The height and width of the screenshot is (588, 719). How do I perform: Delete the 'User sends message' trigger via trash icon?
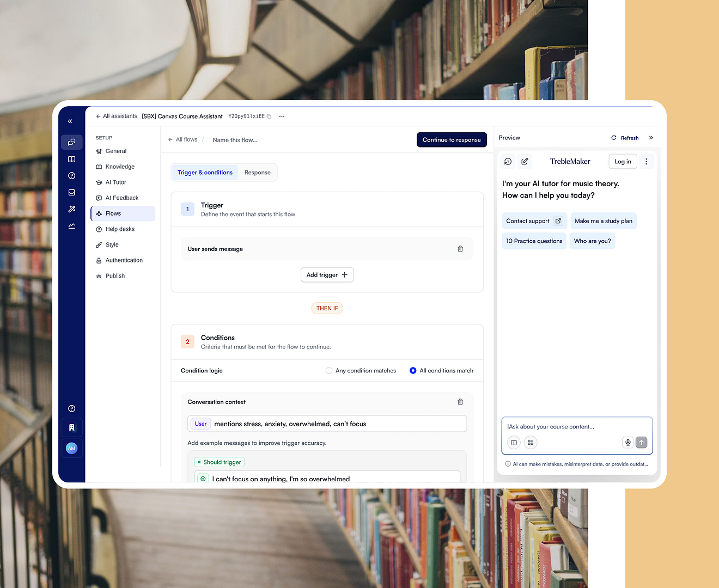tap(460, 249)
